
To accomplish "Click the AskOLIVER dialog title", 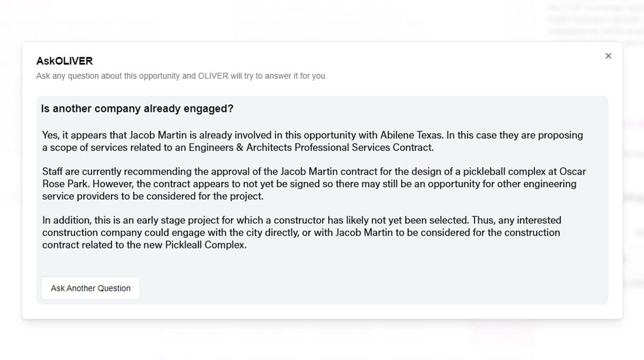I will tap(65, 61).
